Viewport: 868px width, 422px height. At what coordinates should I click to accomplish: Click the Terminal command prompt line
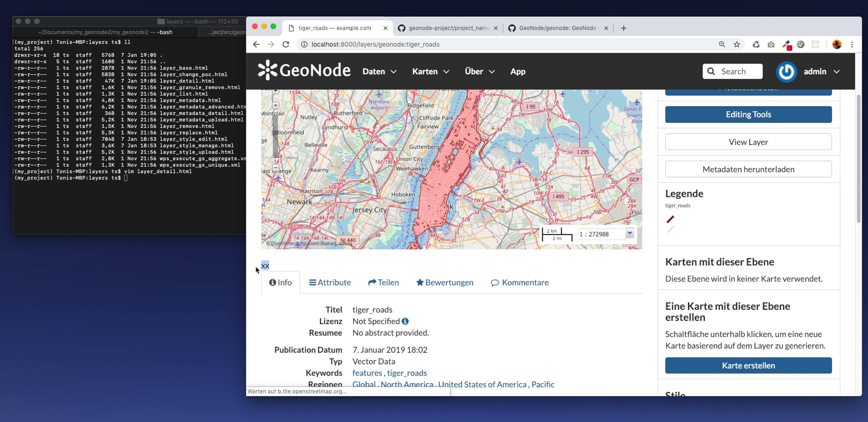[x=71, y=178]
